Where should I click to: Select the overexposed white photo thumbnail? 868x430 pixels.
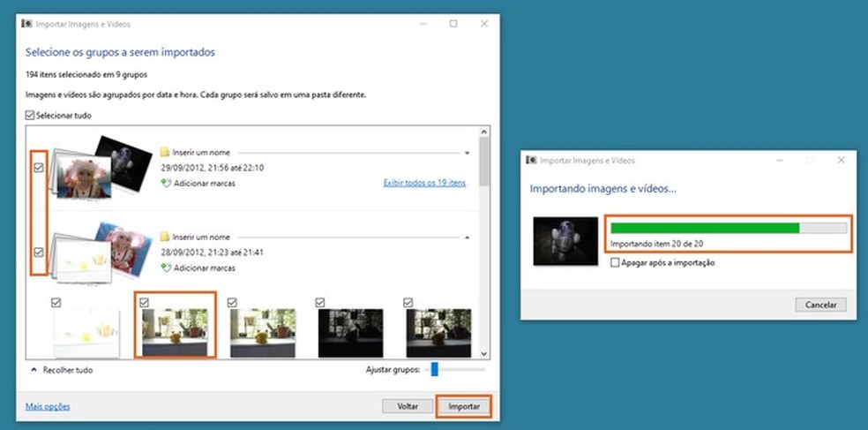click(86, 333)
